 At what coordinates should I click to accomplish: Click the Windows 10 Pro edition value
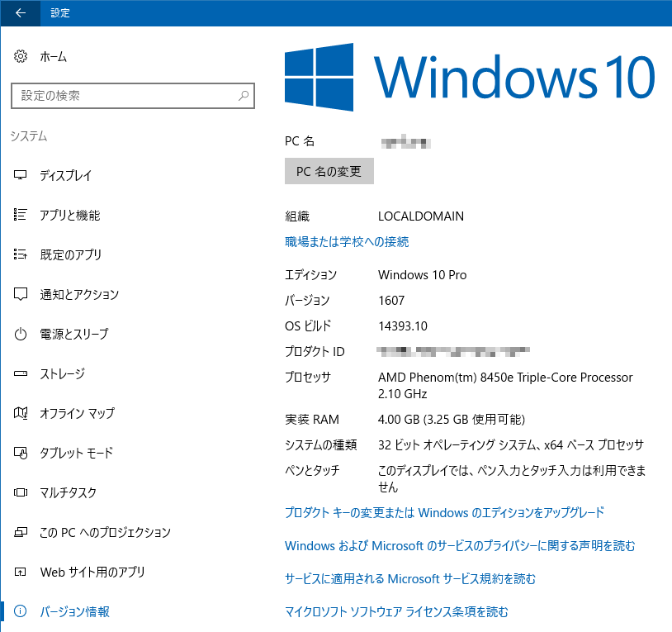[x=422, y=275]
